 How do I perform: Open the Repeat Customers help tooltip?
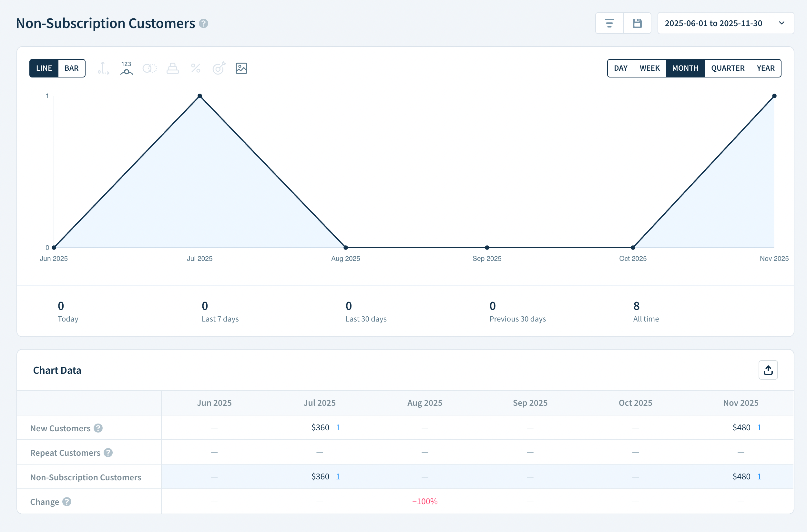pos(108,453)
